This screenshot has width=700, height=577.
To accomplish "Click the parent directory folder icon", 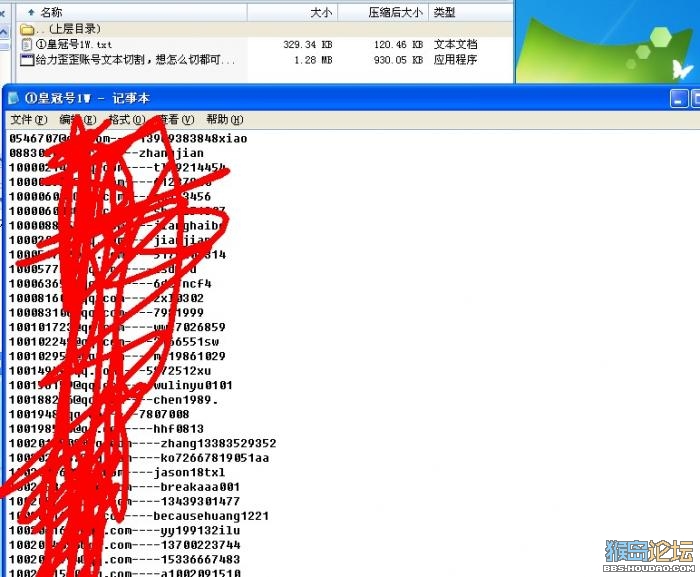I will tap(27, 29).
